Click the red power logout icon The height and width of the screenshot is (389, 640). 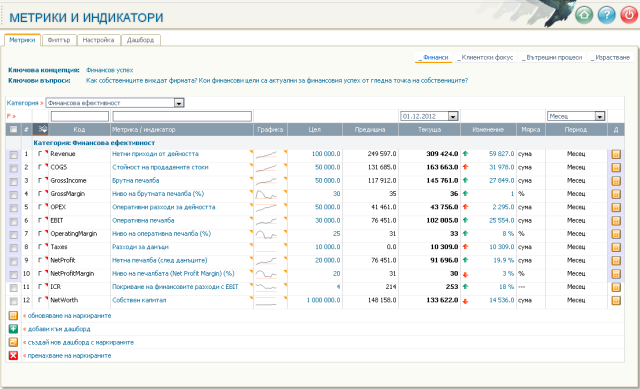(629, 15)
